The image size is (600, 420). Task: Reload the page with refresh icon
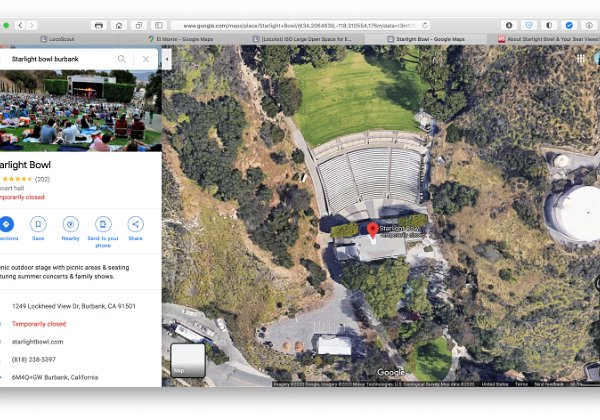click(x=425, y=26)
